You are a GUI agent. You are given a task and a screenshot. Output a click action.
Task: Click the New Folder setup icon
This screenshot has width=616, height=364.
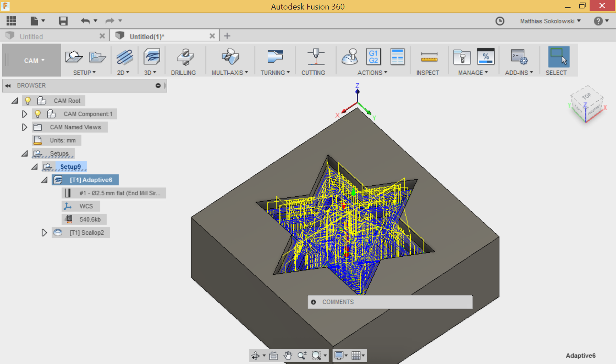pyautogui.click(x=97, y=57)
